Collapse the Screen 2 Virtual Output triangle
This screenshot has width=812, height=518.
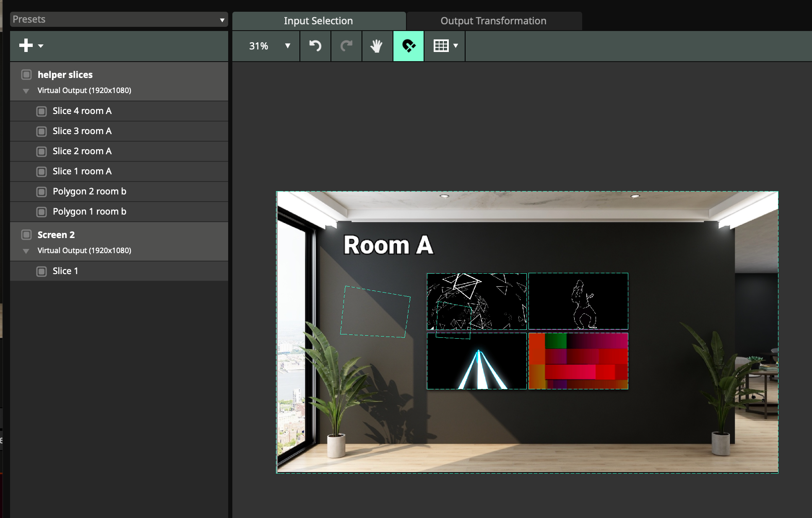(26, 251)
